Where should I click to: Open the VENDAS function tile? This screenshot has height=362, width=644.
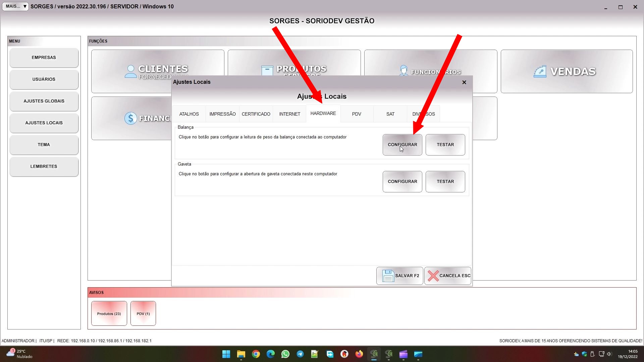(567, 71)
